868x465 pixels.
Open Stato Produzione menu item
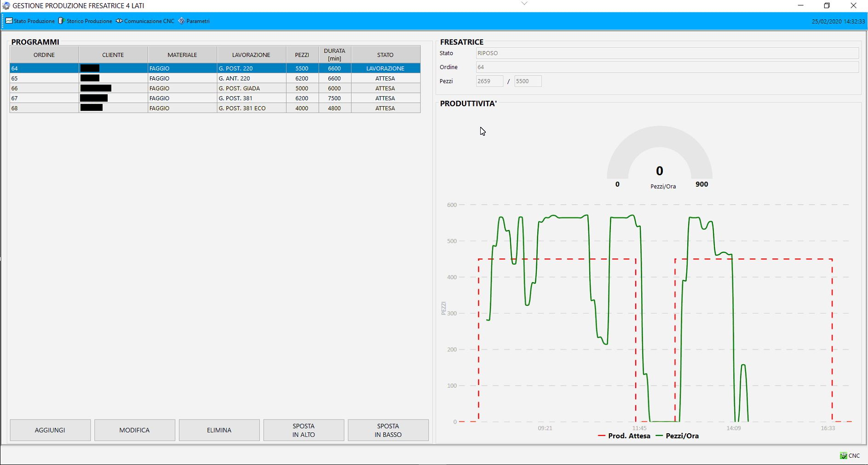click(30, 21)
